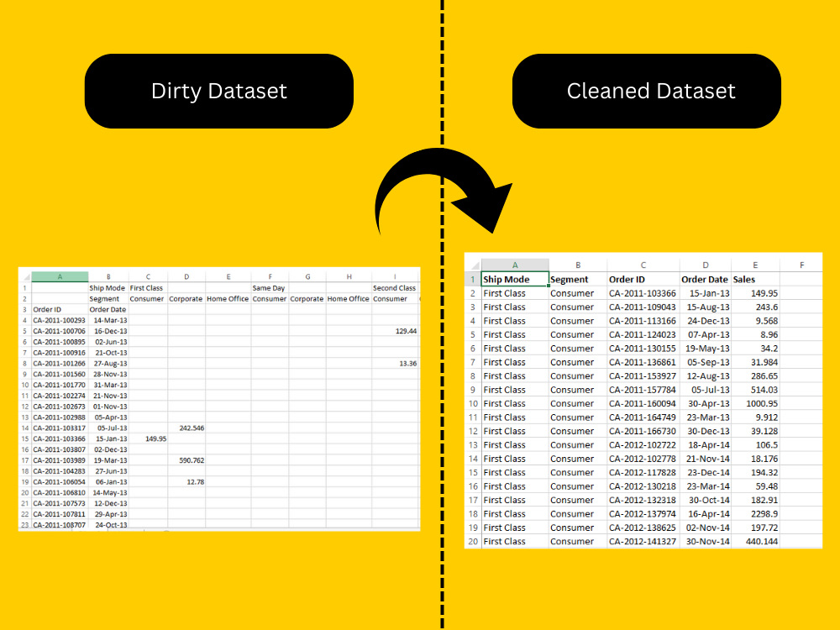840x630 pixels.
Task: Click 'Consumer' in the CA-2012-102722 row
Action: tap(578, 445)
